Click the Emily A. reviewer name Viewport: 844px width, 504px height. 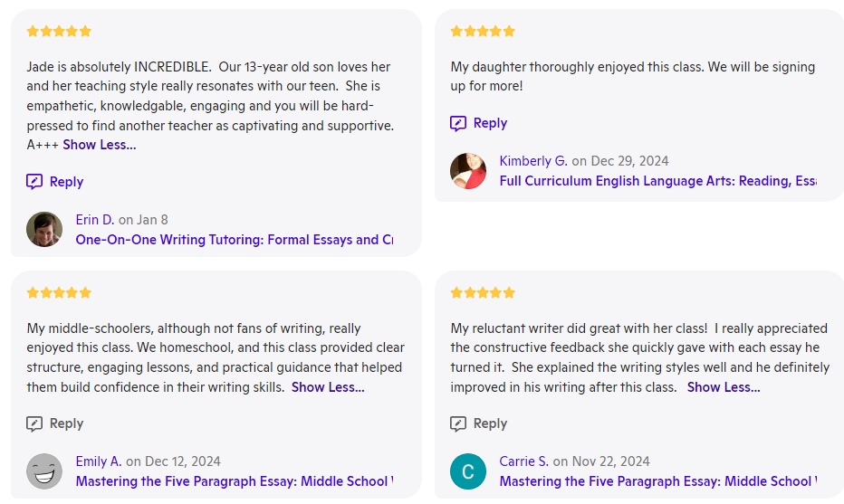tap(99, 461)
